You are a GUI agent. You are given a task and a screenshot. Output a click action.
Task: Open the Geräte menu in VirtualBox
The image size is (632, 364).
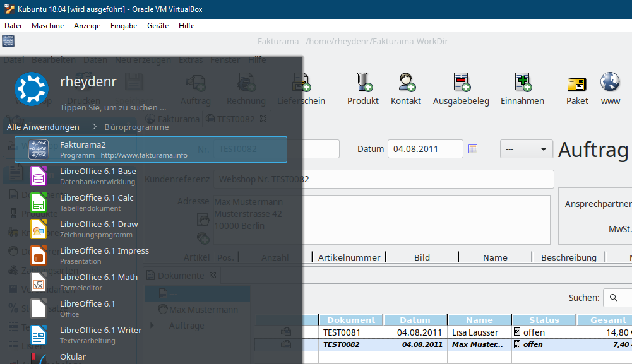tap(158, 26)
